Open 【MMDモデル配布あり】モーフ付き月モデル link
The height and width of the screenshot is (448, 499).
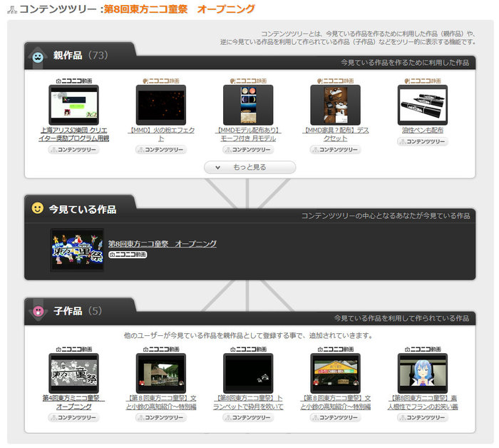(x=248, y=134)
